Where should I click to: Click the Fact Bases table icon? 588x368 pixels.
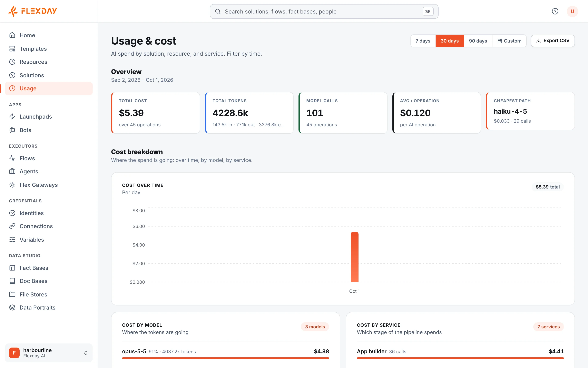tap(12, 268)
